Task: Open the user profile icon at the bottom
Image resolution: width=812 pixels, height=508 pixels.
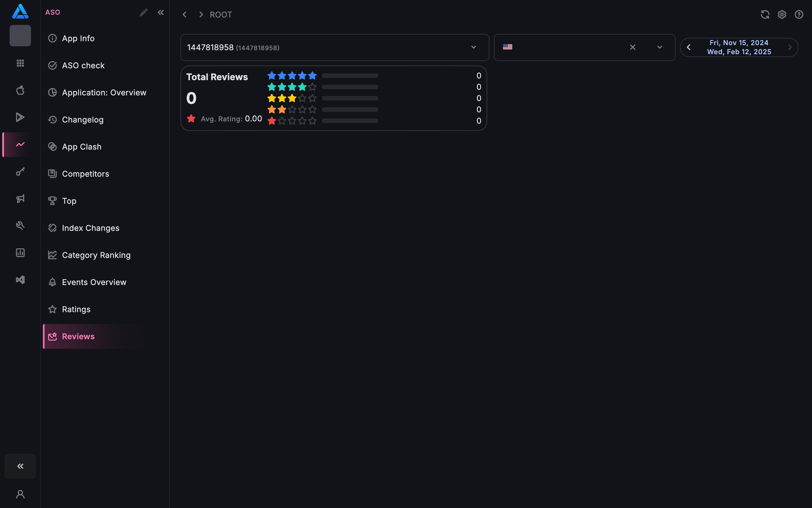Action: 20,494
